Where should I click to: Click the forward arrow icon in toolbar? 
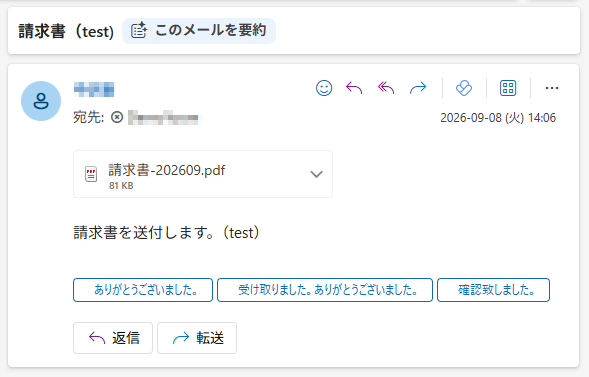(x=418, y=88)
